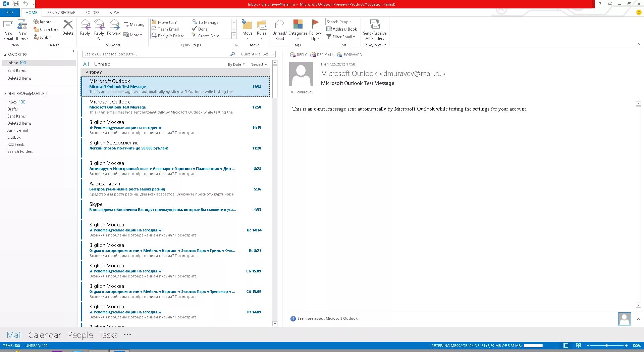Click the Reading view icon in the status bar
The height and width of the screenshot is (352, 644).
(578, 346)
